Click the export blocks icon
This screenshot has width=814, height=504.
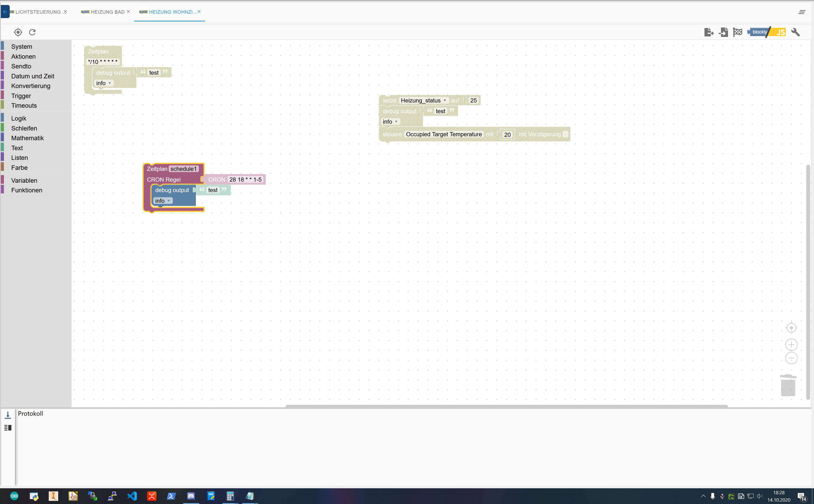(x=709, y=32)
